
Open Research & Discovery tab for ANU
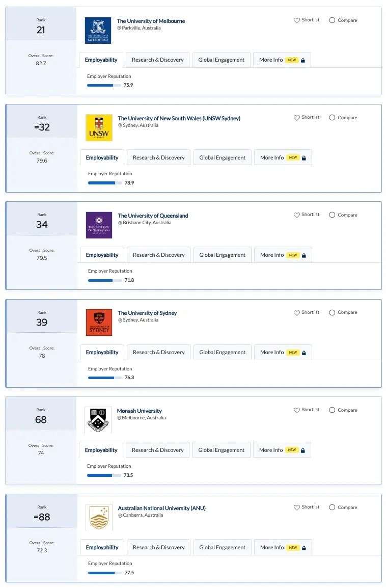pyautogui.click(x=158, y=548)
